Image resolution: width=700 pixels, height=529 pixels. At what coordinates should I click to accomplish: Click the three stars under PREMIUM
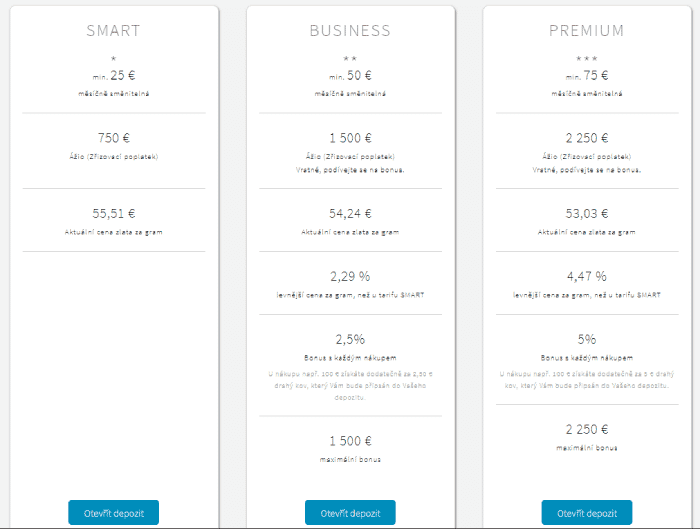(x=587, y=59)
